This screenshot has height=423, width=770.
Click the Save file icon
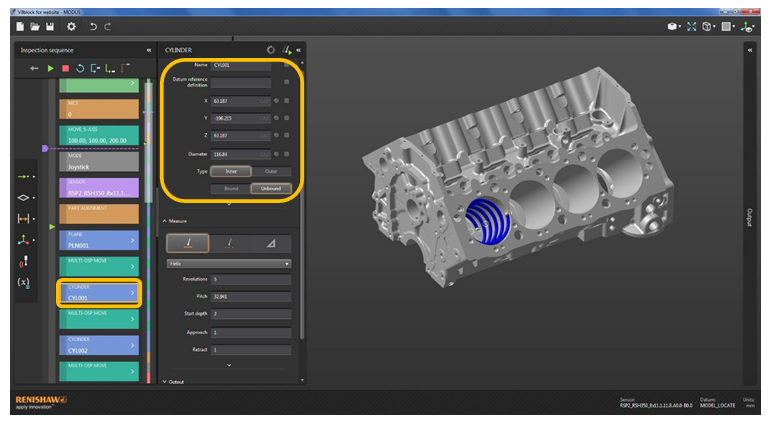[48, 26]
